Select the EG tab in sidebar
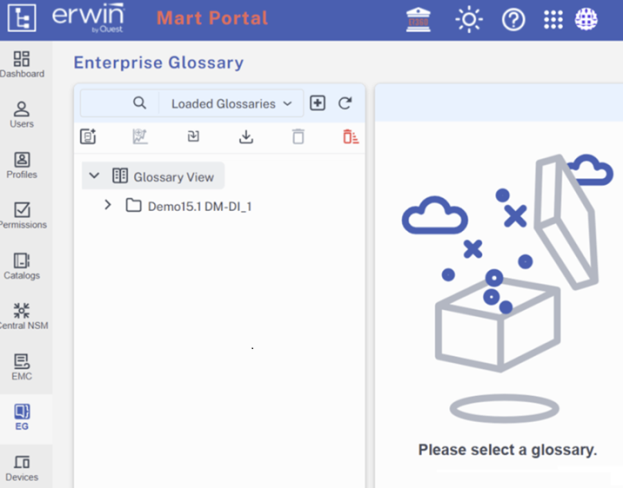The image size is (623, 488). click(x=22, y=416)
